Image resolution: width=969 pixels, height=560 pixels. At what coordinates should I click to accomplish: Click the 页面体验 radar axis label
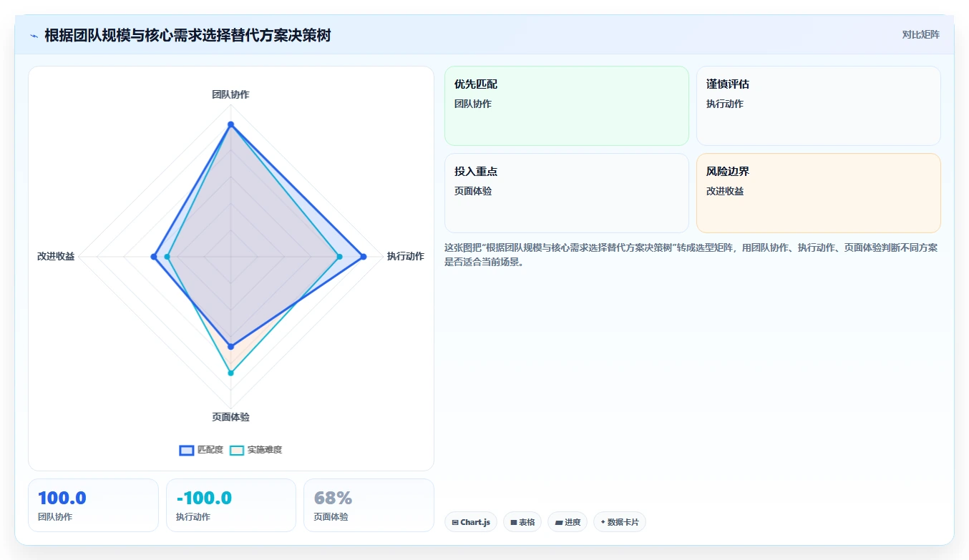[230, 417]
